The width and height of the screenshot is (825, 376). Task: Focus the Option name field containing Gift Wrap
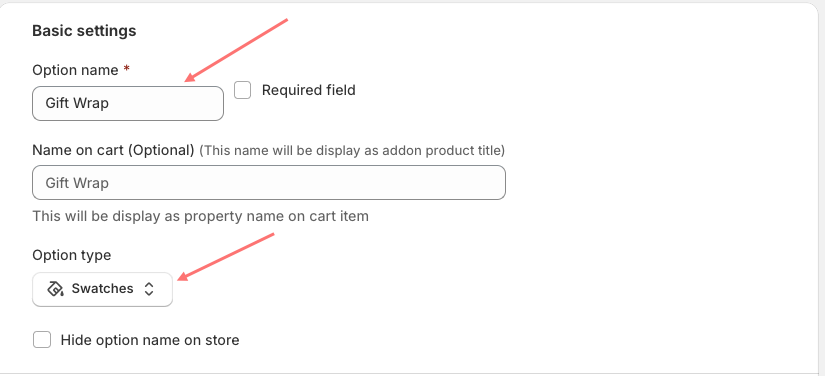click(x=128, y=103)
